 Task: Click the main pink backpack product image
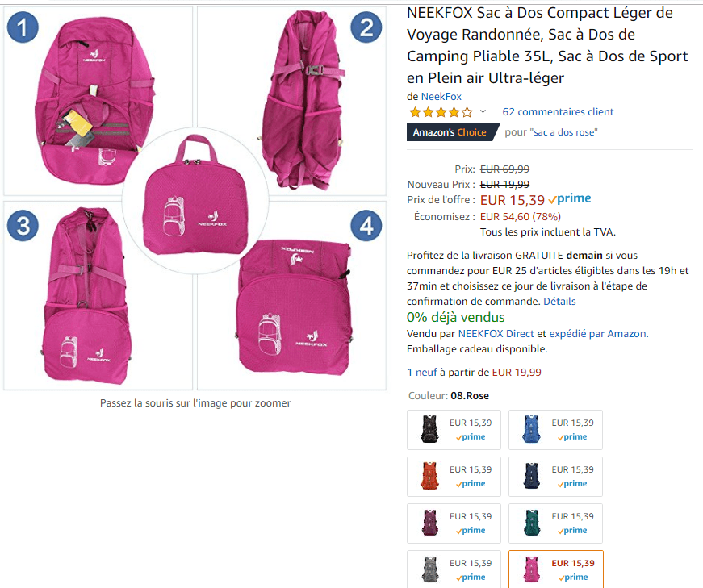[195, 198]
